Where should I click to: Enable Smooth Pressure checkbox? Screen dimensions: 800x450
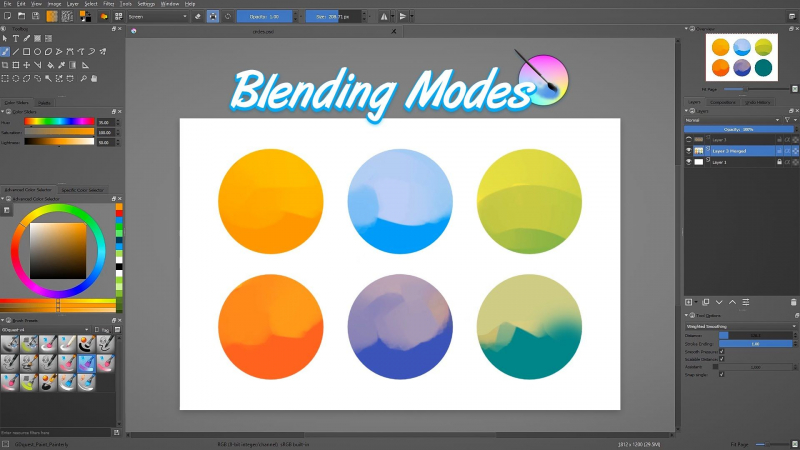[x=721, y=352]
